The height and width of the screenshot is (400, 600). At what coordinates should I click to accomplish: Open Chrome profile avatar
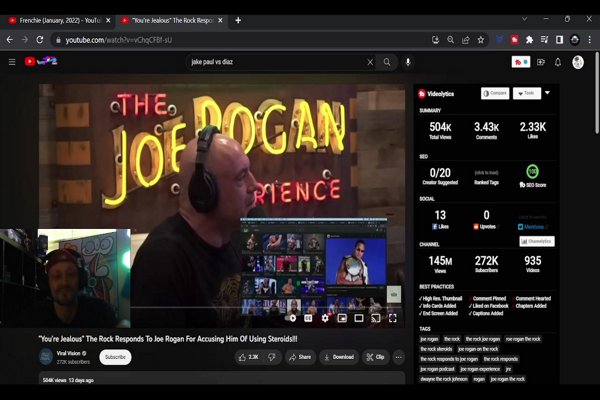[574, 40]
